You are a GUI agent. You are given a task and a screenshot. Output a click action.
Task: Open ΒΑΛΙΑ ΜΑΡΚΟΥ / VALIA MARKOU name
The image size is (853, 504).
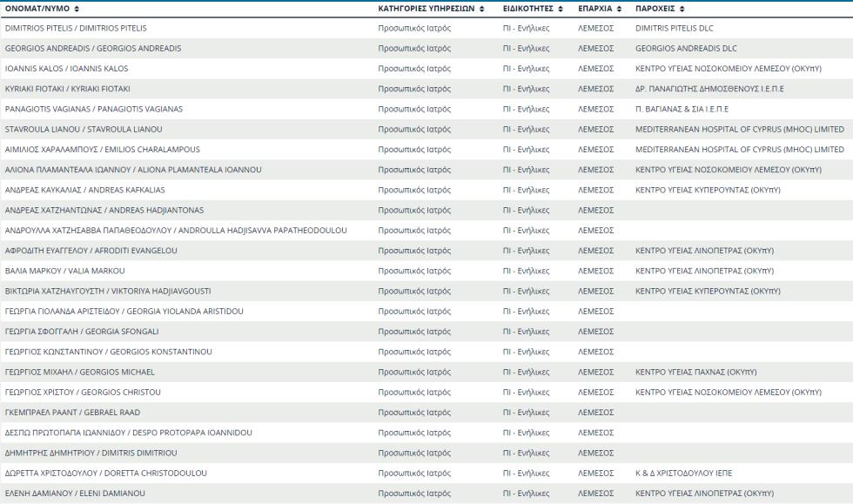pyautogui.click(x=64, y=271)
